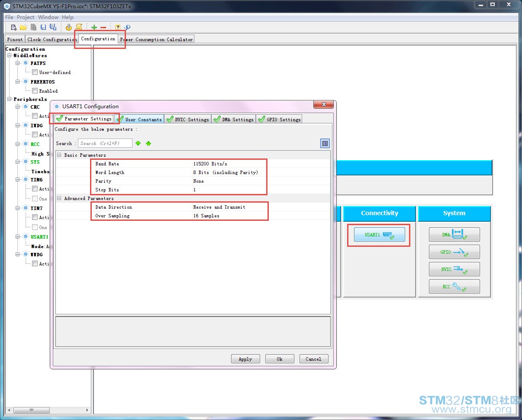Collapse the FATFS tree node
Viewport: 522px width, 420px height.
coord(18,63)
